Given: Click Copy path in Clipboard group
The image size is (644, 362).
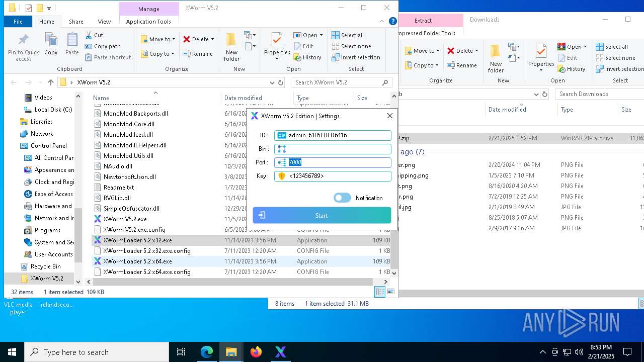Looking at the screenshot, I should pyautogui.click(x=103, y=46).
